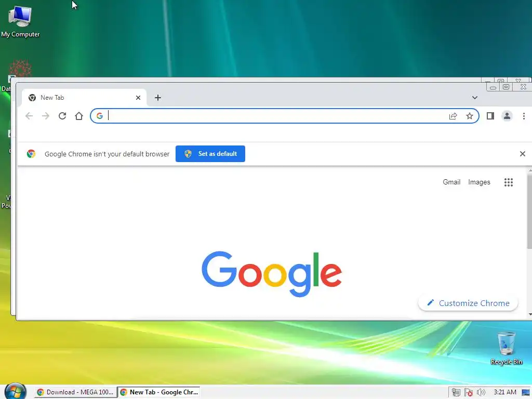The width and height of the screenshot is (532, 399).
Task: Dismiss the default browser infobar
Action: 523,154
